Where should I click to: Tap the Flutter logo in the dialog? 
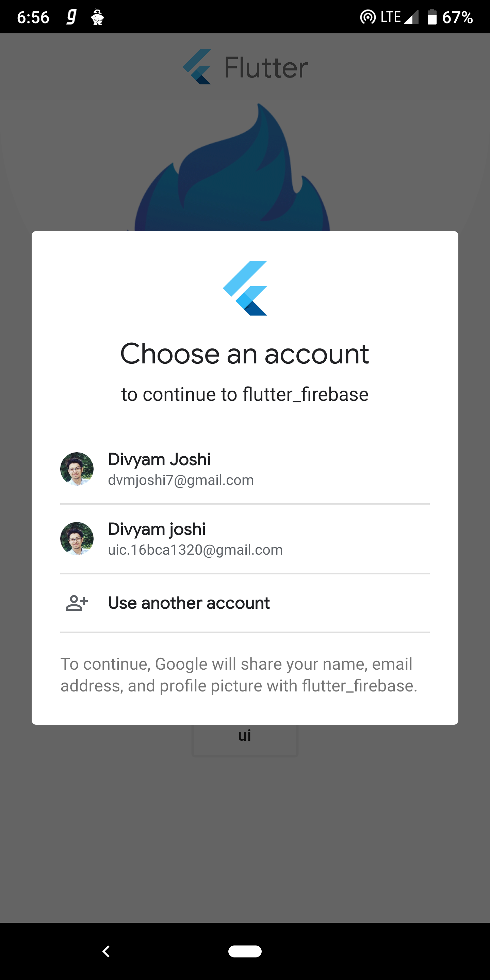click(245, 288)
